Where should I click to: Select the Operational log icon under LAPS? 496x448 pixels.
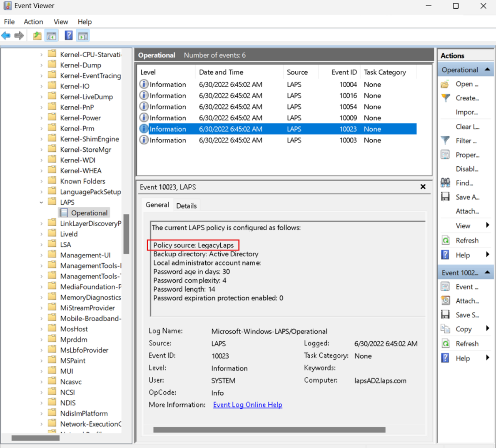(64, 213)
